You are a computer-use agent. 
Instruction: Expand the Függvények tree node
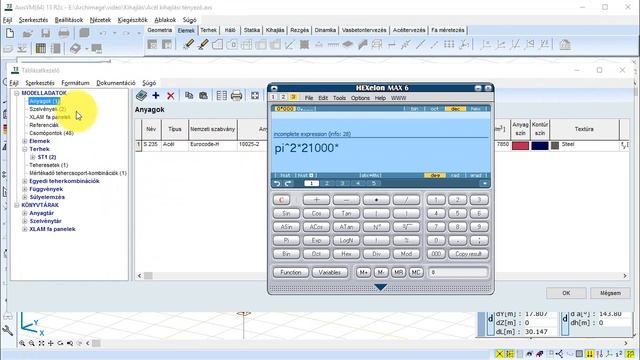click(x=25, y=189)
